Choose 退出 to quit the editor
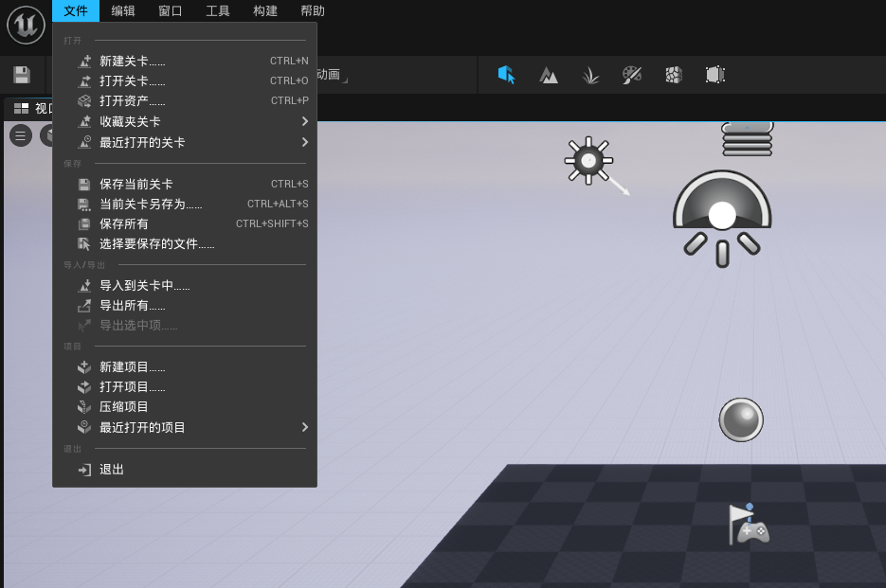 click(x=185, y=470)
